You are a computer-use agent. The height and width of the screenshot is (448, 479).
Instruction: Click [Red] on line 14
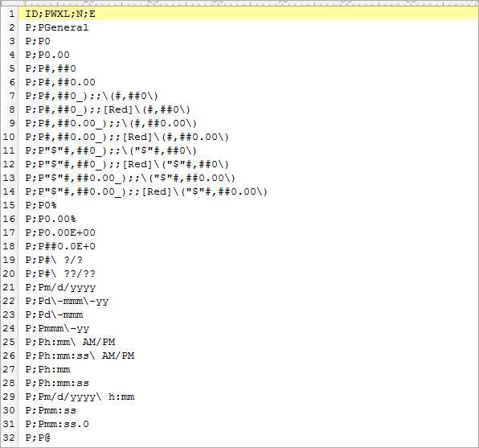(157, 191)
